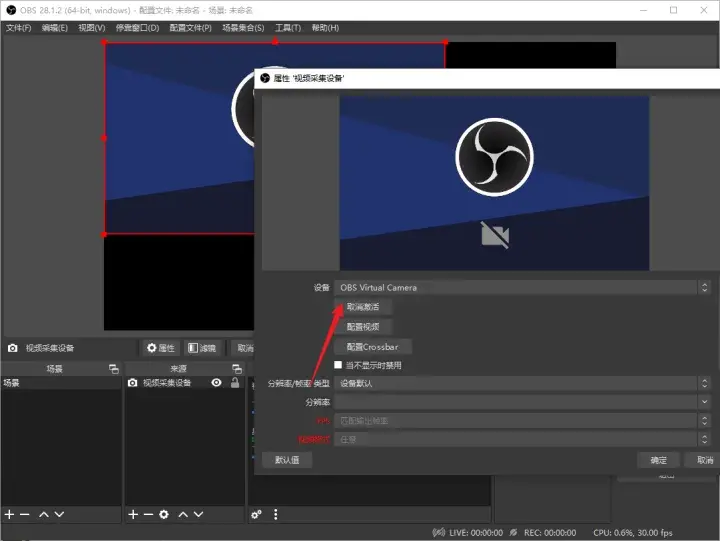720x541 pixels.
Task: Open source properties gear in 来源 panel
Action: (x=164, y=514)
